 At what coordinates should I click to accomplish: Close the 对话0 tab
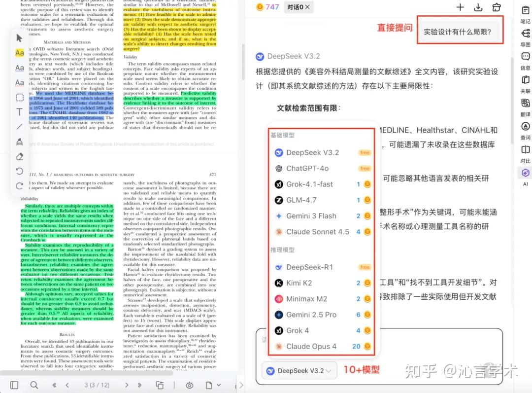[x=307, y=7]
